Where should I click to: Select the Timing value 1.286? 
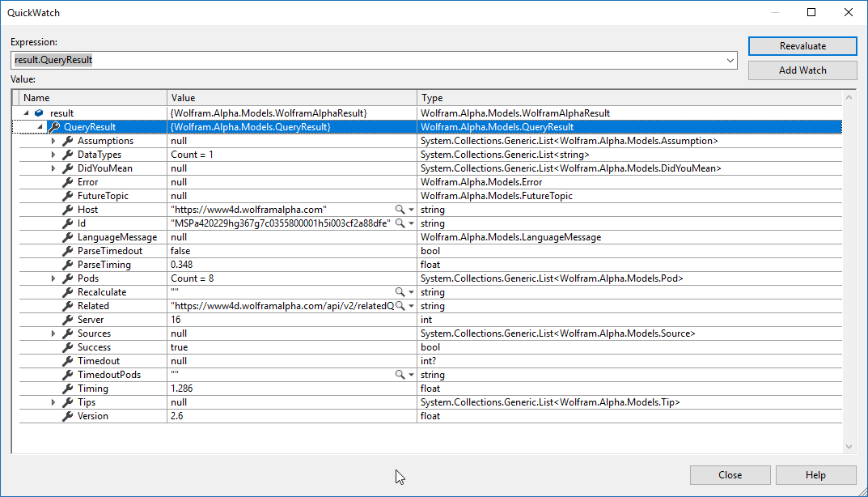[x=181, y=389]
